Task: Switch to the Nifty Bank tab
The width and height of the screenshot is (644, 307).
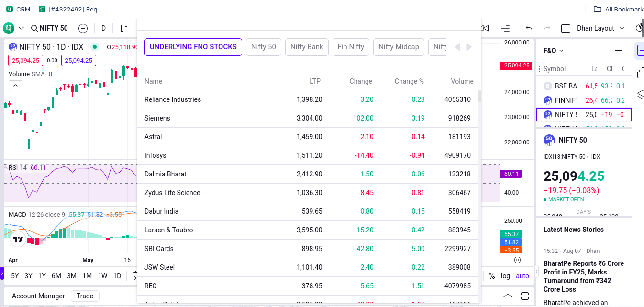Action: pyautogui.click(x=307, y=47)
